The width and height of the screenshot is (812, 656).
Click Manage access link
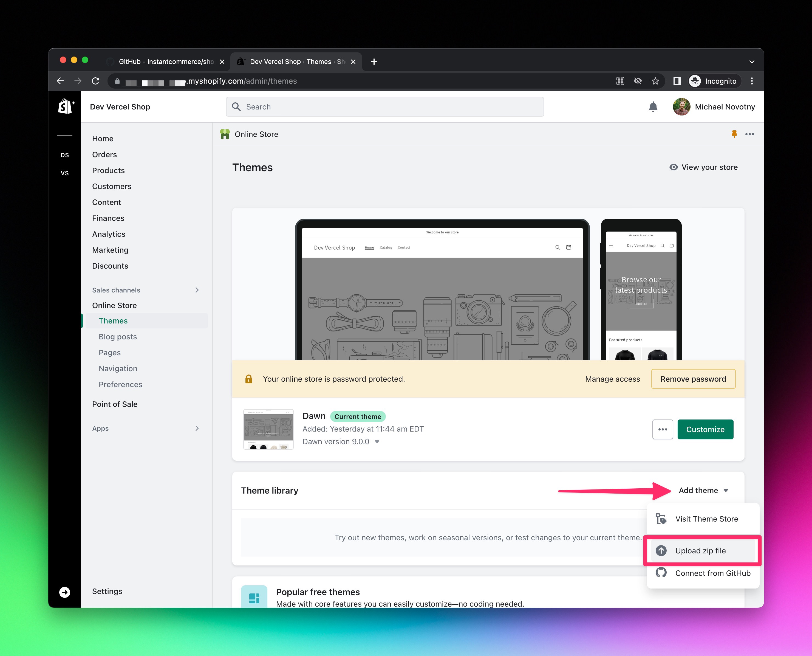[613, 379]
